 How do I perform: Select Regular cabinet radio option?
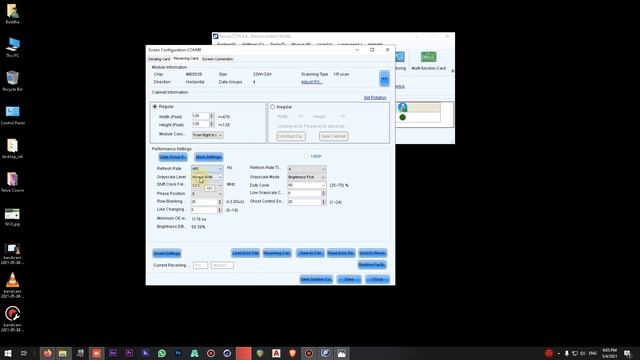click(155, 107)
